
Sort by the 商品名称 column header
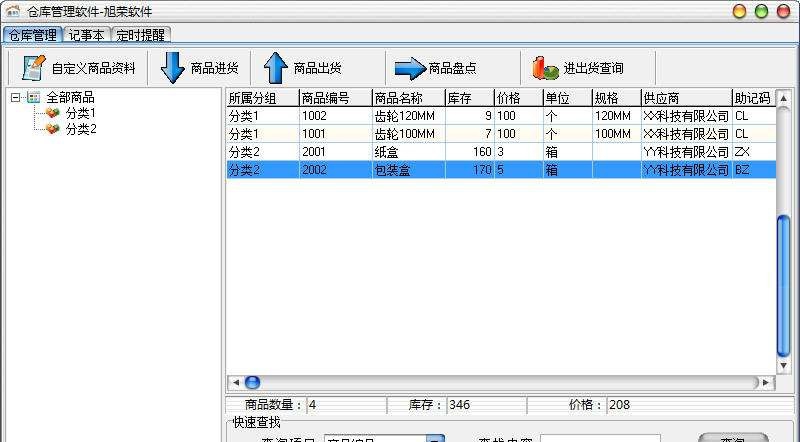coord(409,97)
